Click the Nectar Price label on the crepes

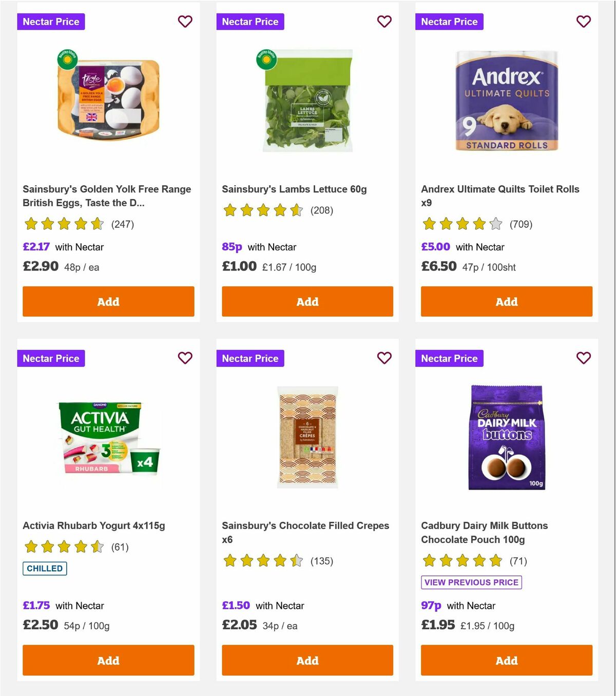(x=250, y=358)
